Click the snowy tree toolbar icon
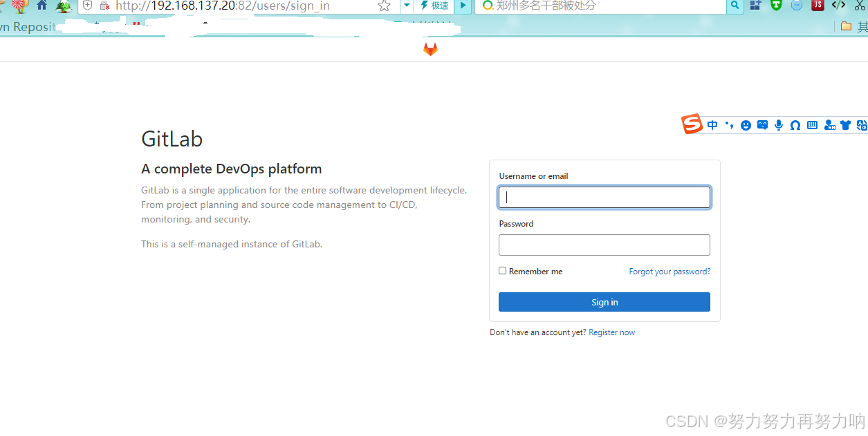 tap(64, 6)
